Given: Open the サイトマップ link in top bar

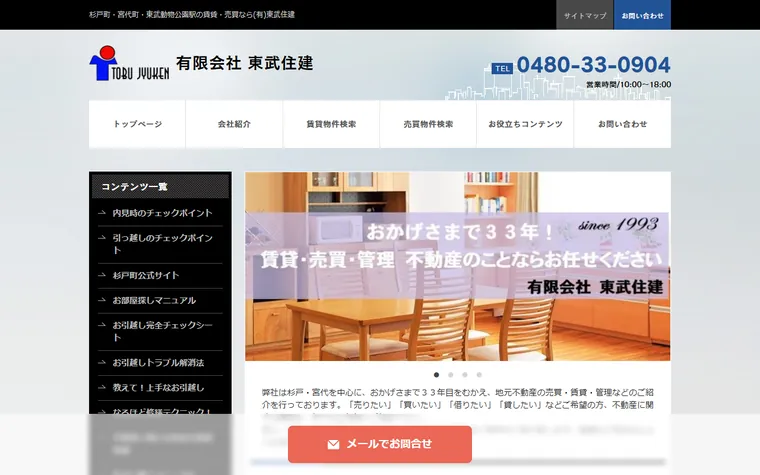Looking at the screenshot, I should click(585, 15).
